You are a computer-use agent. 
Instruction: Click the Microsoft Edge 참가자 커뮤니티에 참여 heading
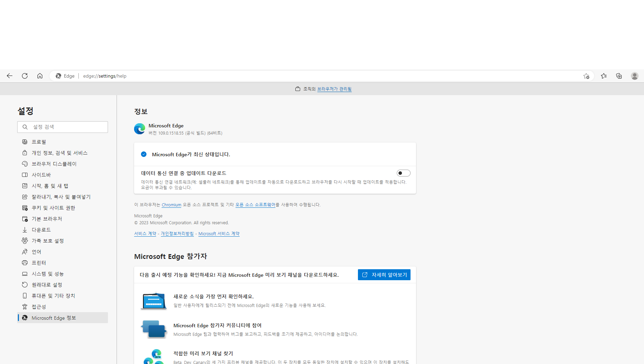tap(217, 325)
